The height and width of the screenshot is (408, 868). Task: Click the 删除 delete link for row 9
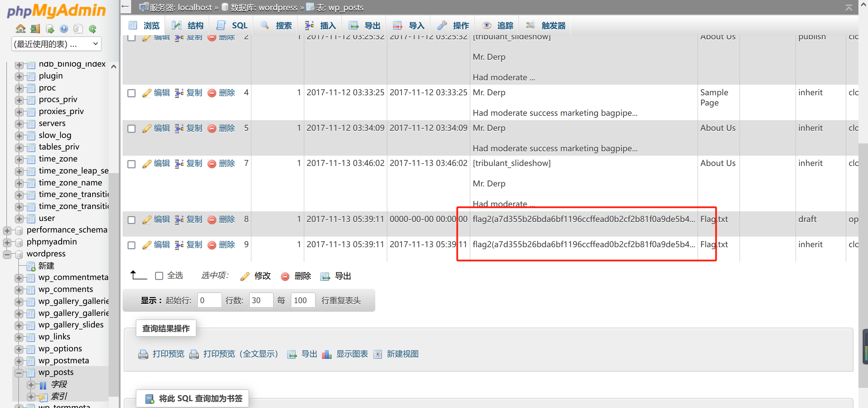tap(227, 245)
